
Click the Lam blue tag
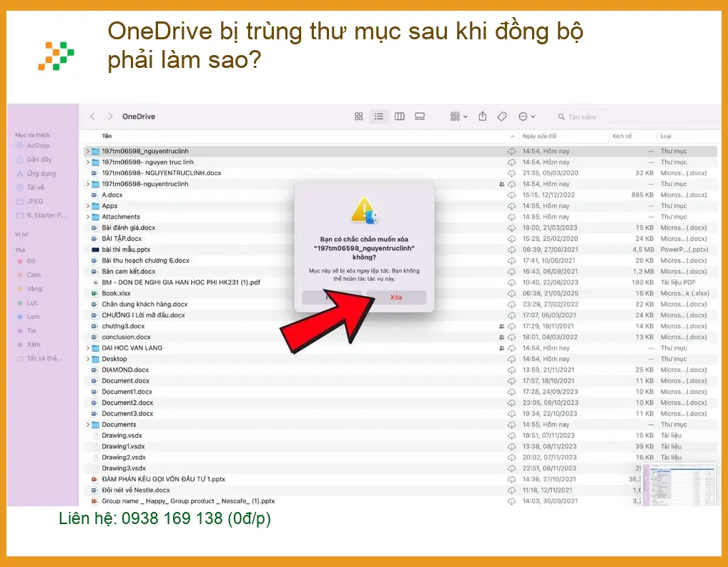pyautogui.click(x=29, y=317)
